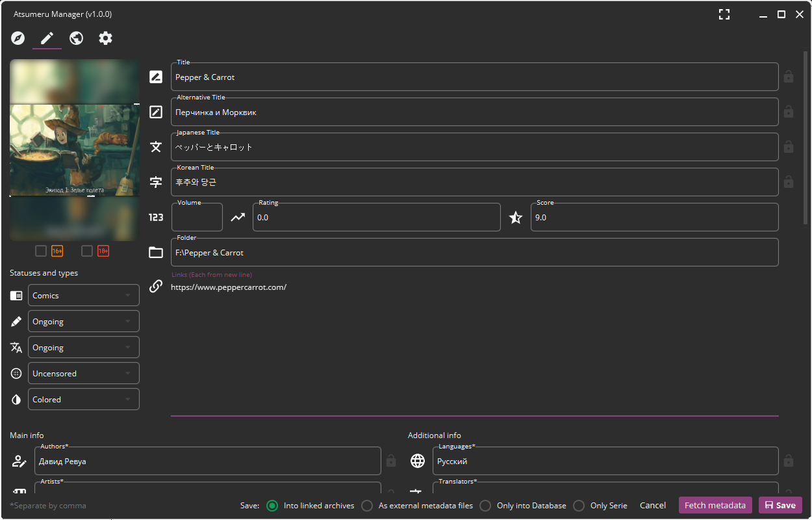Select 'Into linked archives' save option

click(272, 505)
